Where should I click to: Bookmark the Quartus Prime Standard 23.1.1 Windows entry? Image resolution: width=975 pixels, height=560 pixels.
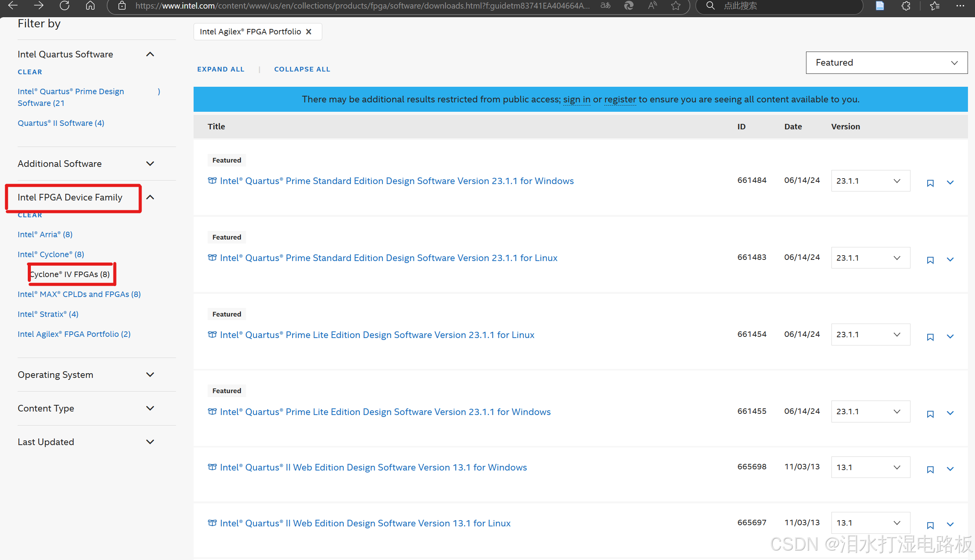(x=930, y=183)
